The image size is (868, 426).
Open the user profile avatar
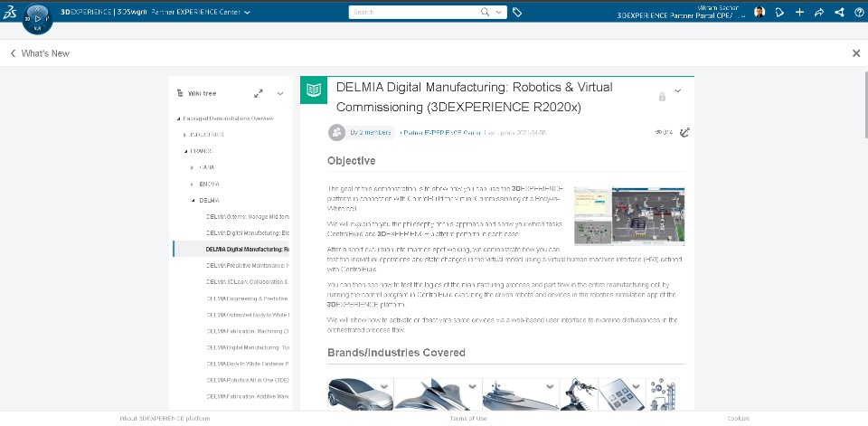click(759, 12)
